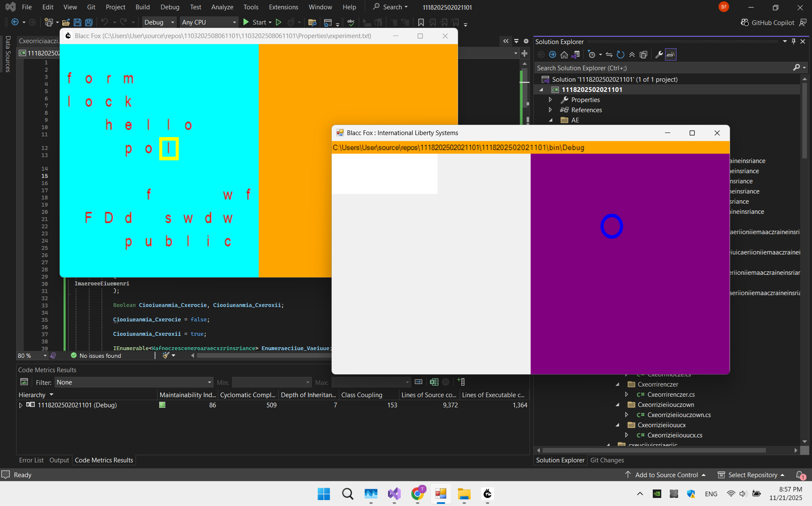This screenshot has width=812, height=506.
Task: Click the Search box in the title bar
Action: 390,7
